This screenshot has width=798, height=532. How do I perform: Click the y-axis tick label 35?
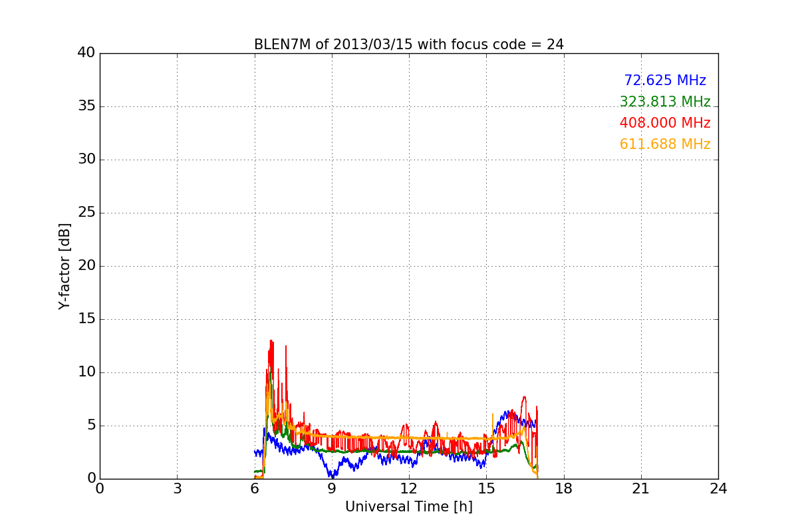(86, 106)
